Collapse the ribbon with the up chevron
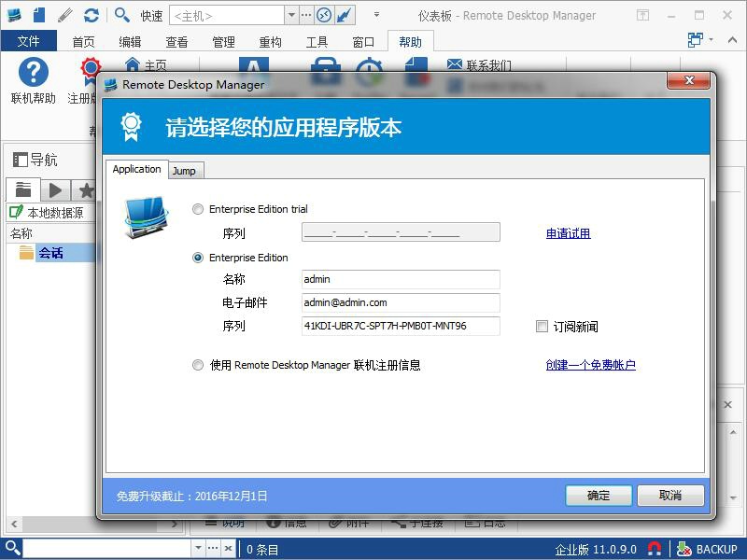 pos(732,39)
